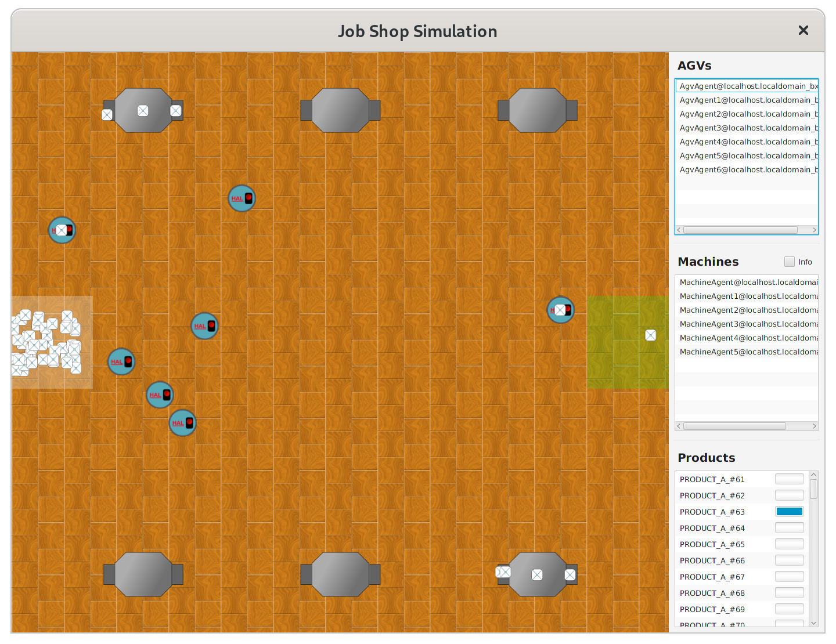This screenshot has height=644, width=836.
Task: Click the top-right machine icon
Action: tap(537, 110)
